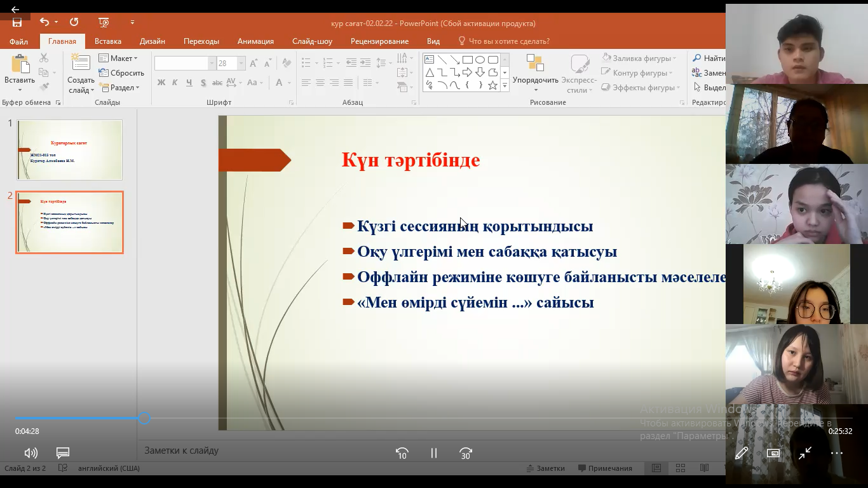Click the Заметки button in the status bar
The height and width of the screenshot is (488, 868).
tap(545, 468)
